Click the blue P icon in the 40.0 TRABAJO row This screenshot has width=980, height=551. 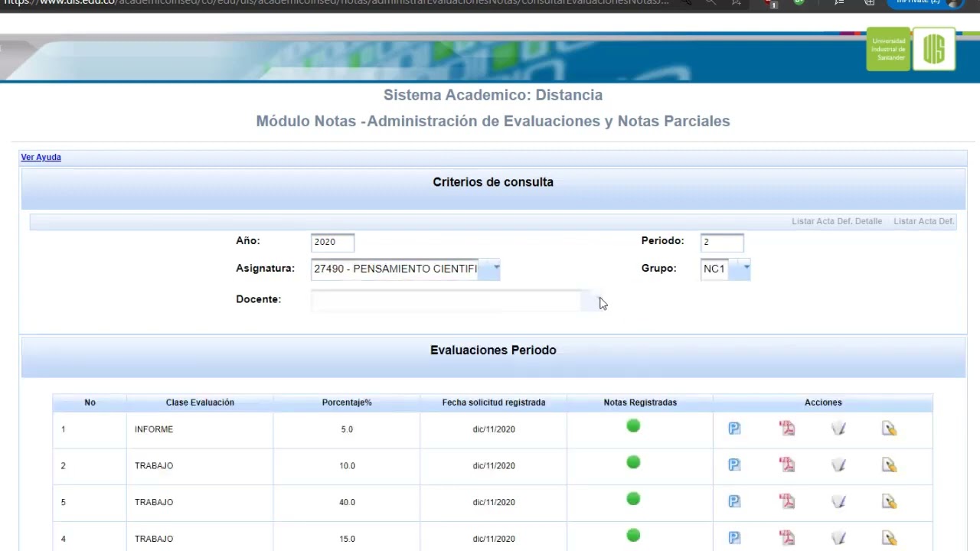pos(734,502)
